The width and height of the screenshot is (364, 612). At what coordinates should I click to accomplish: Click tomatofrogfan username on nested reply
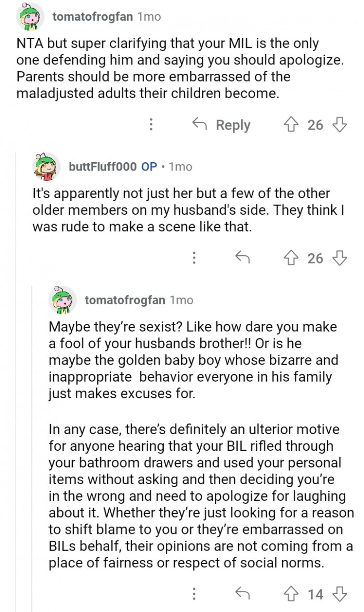[x=125, y=300]
